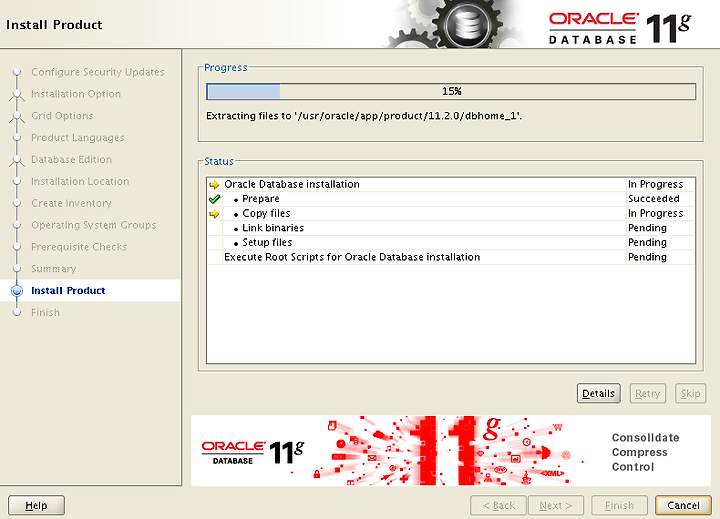Select Operating System Groups step
This screenshot has height=519, width=720.
[94, 225]
